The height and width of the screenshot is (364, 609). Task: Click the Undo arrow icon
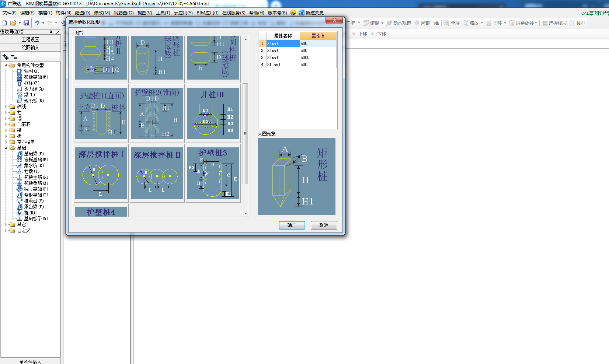pos(37,23)
